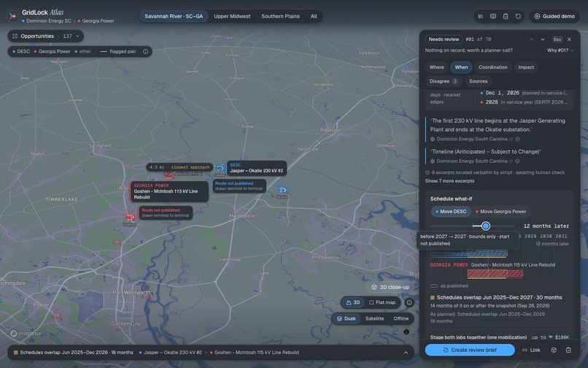Switch to Flat map mode
Screen dimensions: 588x368
pyautogui.click(x=382, y=302)
